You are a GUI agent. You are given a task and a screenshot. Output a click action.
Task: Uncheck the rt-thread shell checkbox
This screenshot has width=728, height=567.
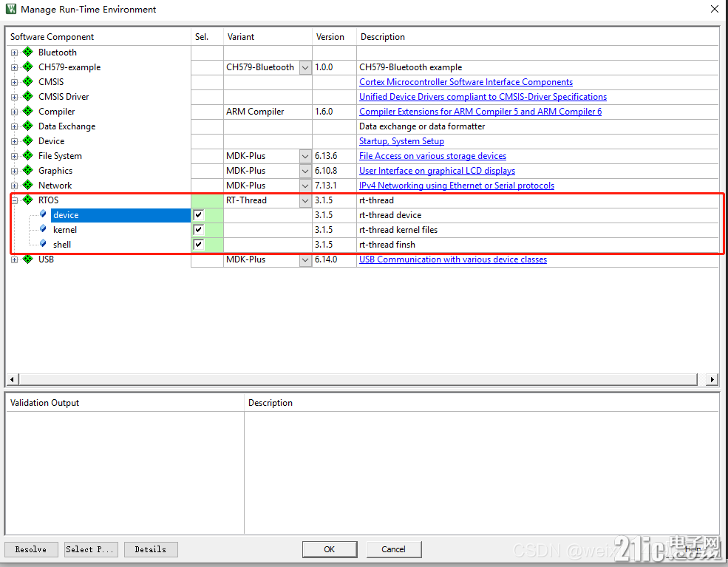point(198,245)
